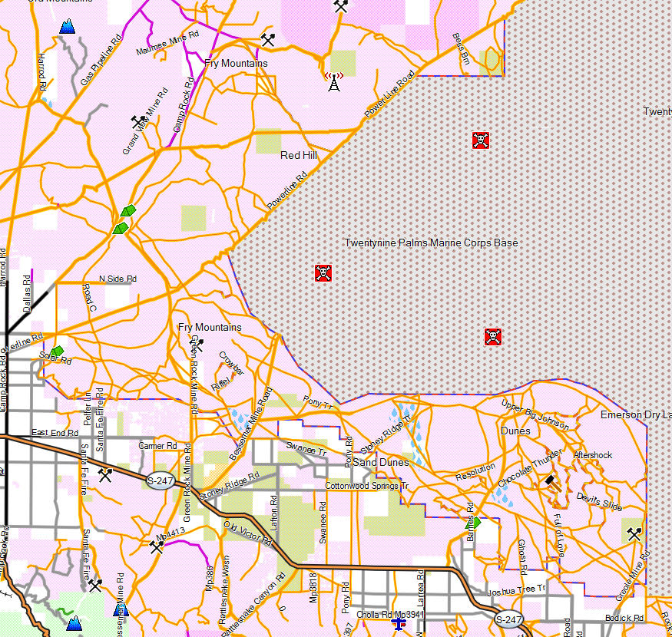
Task: Select the water drops symbol below Chocolate Thunder
Action: click(x=502, y=496)
